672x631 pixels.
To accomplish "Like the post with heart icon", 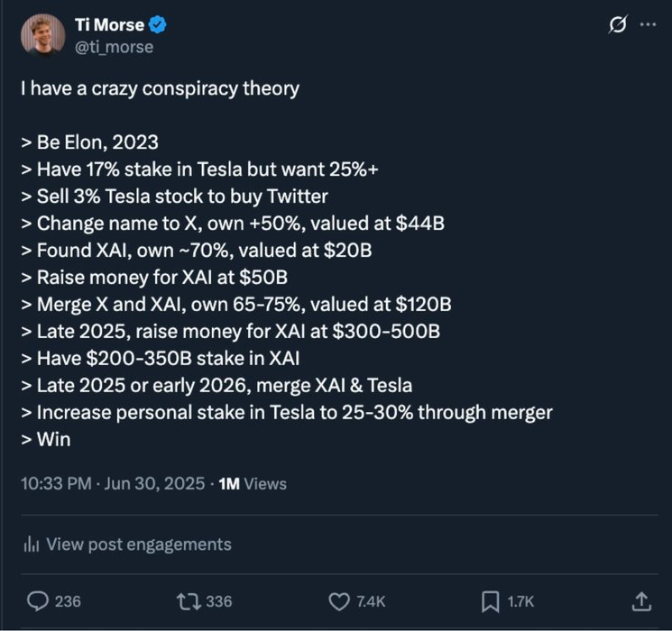I will (x=339, y=601).
